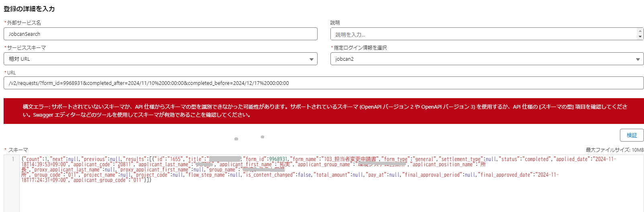The width and height of the screenshot is (644, 212).
Task: Click the URL field with /v2/requests path
Action: [x=324, y=83]
